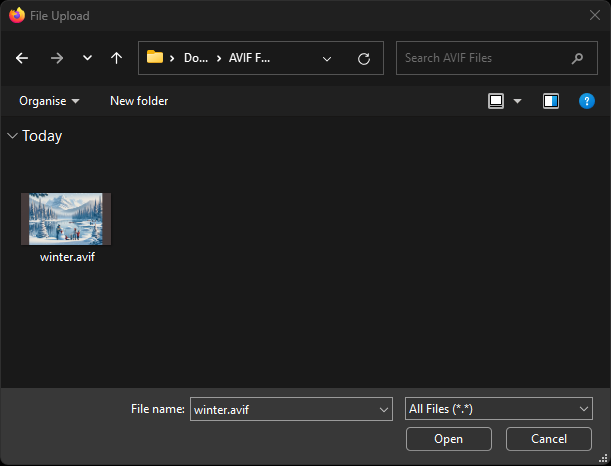Click the Open button

pyautogui.click(x=448, y=439)
